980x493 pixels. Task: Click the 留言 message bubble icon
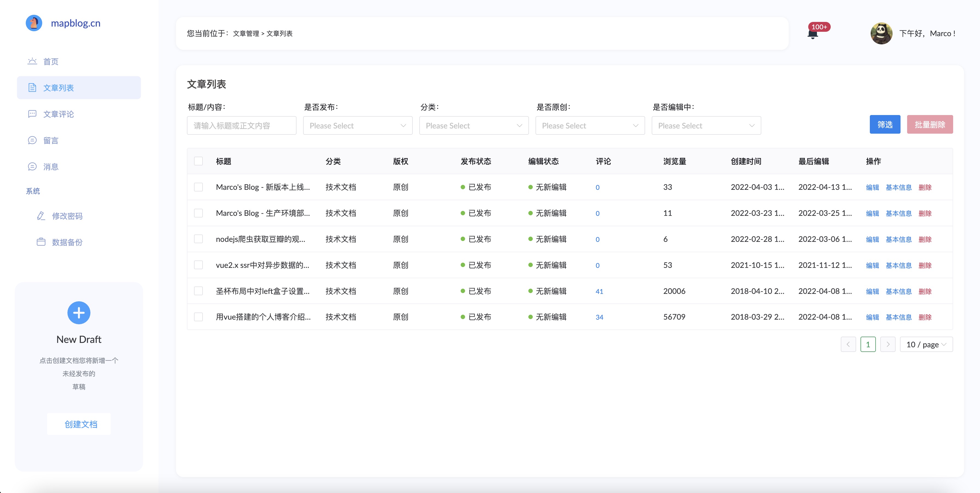tap(32, 140)
